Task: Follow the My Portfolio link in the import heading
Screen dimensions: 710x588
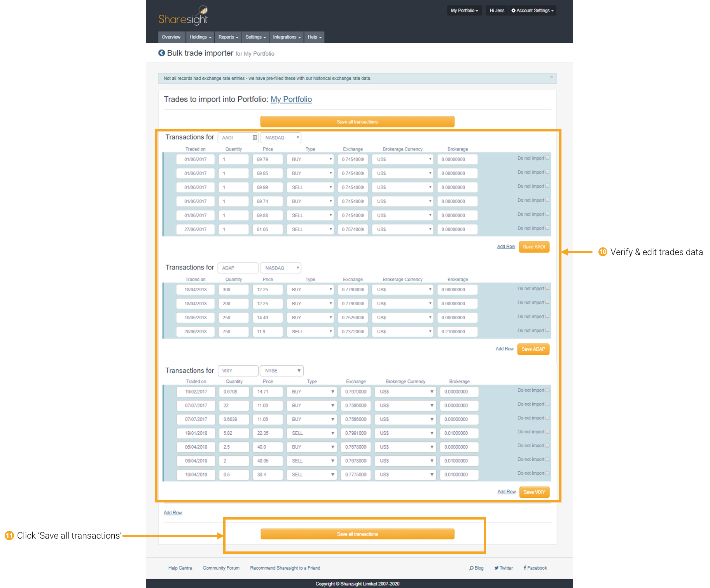Action: [x=291, y=99]
